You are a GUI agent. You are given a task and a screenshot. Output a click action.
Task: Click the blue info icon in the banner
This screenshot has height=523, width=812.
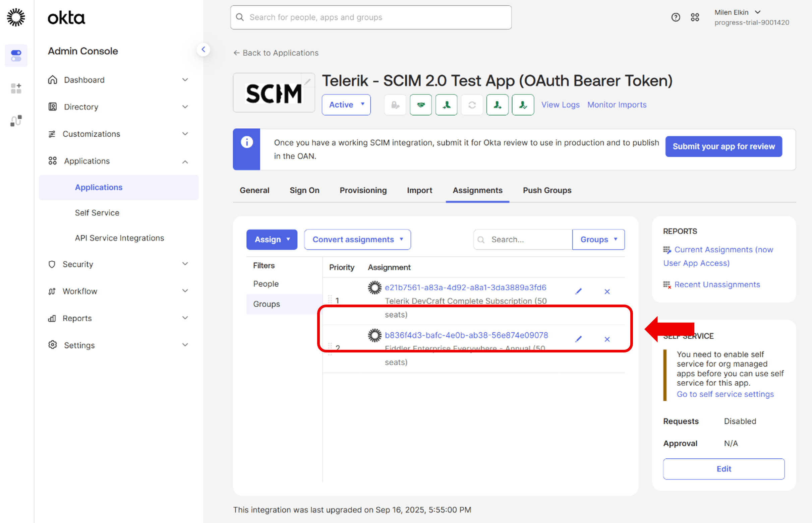point(247,142)
